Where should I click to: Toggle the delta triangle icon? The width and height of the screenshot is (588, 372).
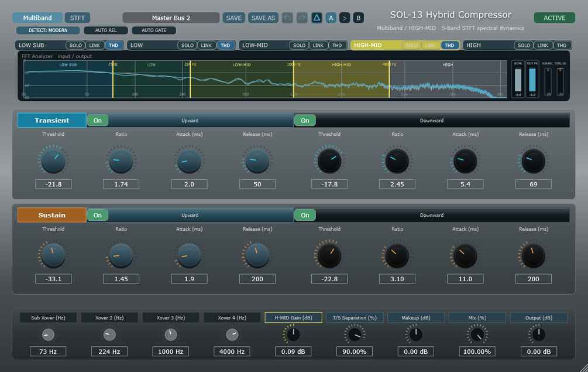pos(317,18)
